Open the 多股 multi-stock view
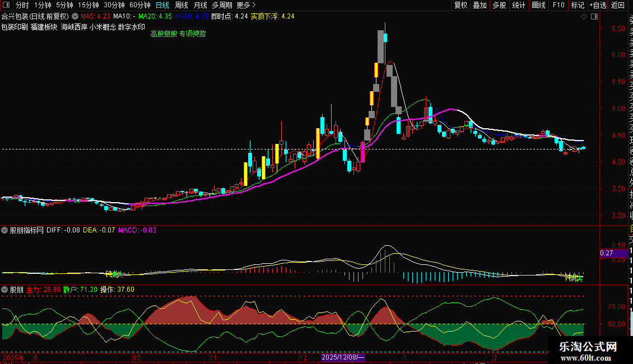This screenshot has height=364, width=633. (499, 5)
